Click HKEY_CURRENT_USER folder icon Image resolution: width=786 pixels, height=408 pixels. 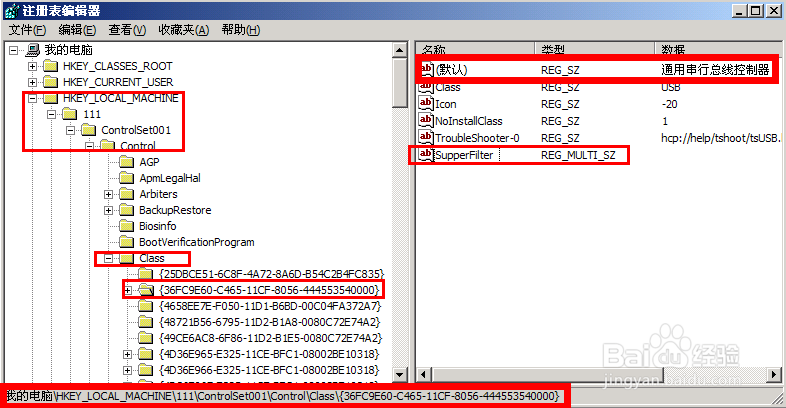[x=50, y=82]
